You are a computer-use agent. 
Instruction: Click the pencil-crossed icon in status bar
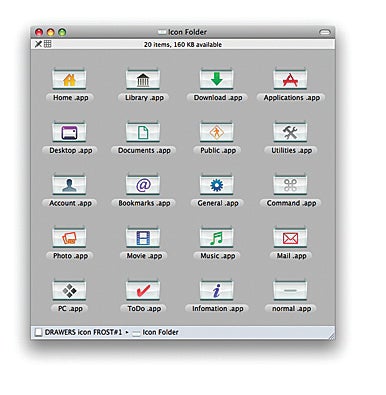tap(38, 44)
